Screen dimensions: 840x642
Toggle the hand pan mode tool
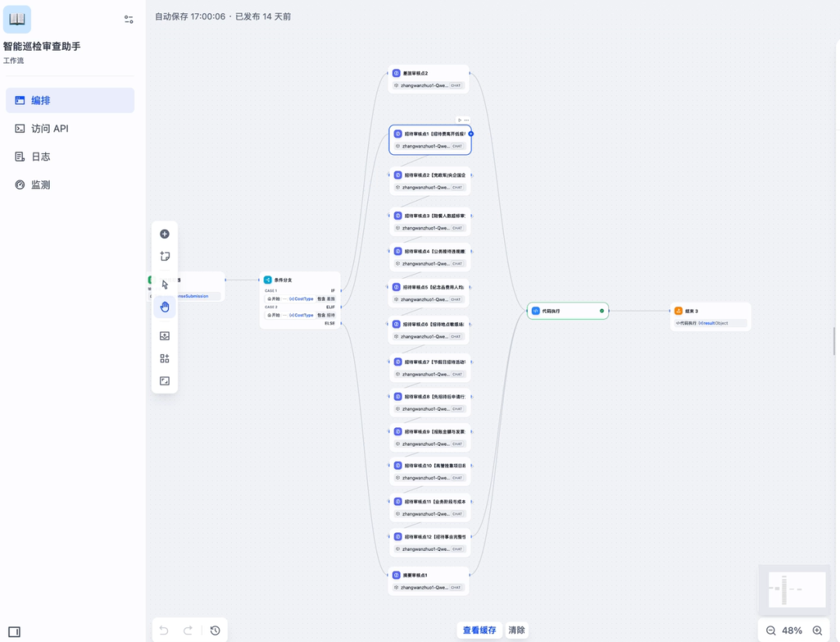tap(164, 307)
